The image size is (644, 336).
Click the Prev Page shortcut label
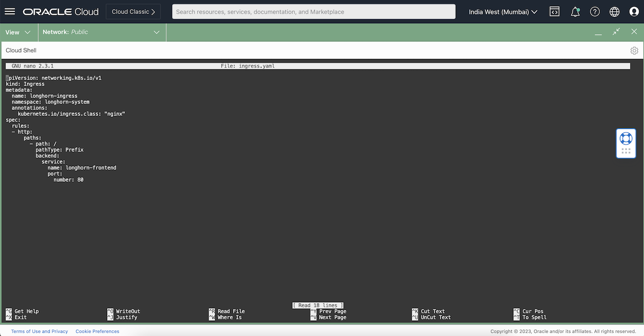[x=333, y=311]
